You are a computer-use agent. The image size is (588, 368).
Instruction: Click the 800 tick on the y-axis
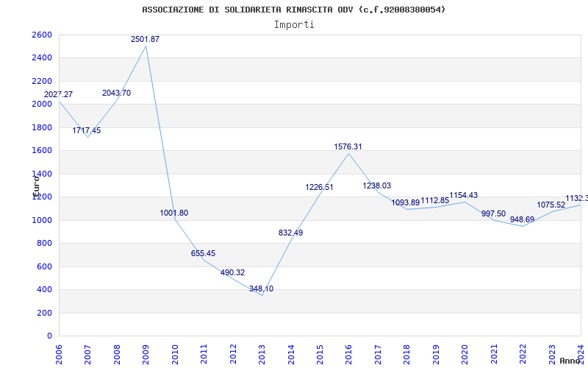pos(44,244)
